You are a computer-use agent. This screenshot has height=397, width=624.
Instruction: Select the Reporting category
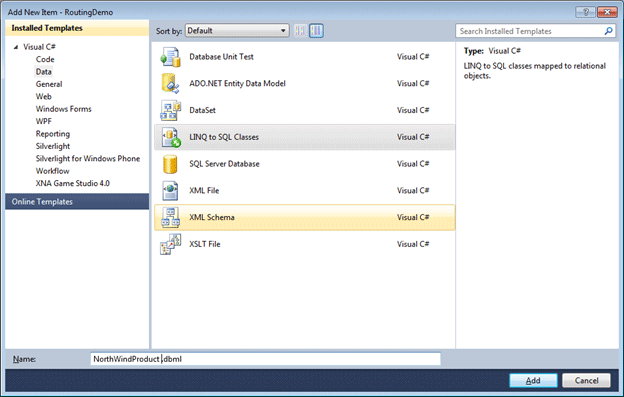[53, 134]
